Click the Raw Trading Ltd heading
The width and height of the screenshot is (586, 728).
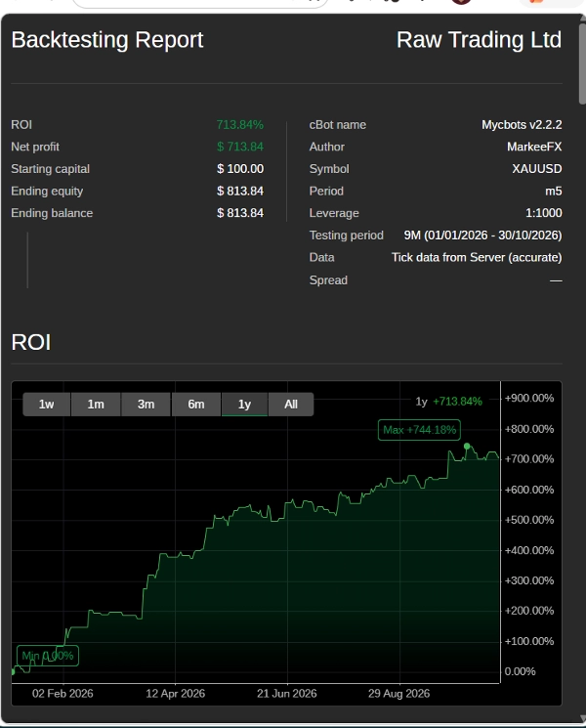point(479,40)
